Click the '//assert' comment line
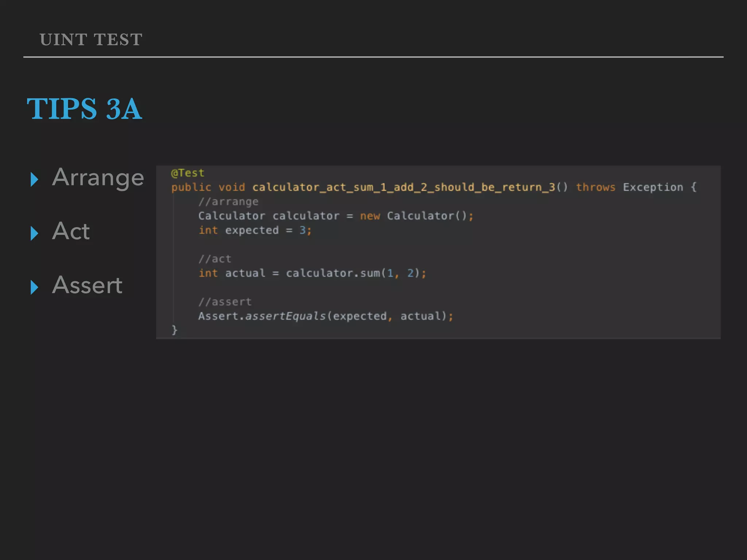 point(225,302)
